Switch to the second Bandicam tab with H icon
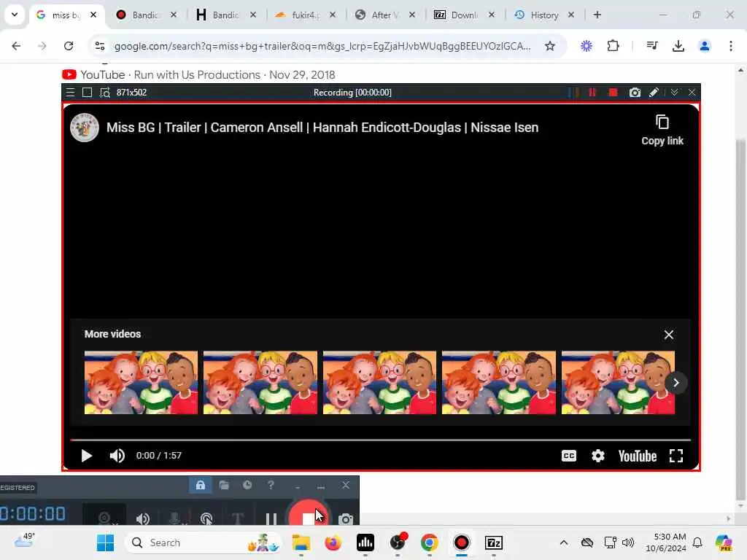 pyautogui.click(x=225, y=15)
